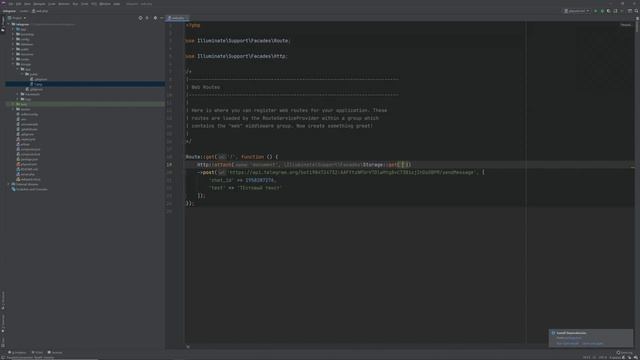Click the 'Web Routes' comment heading
The width and height of the screenshot is (640, 360).
click(206, 87)
